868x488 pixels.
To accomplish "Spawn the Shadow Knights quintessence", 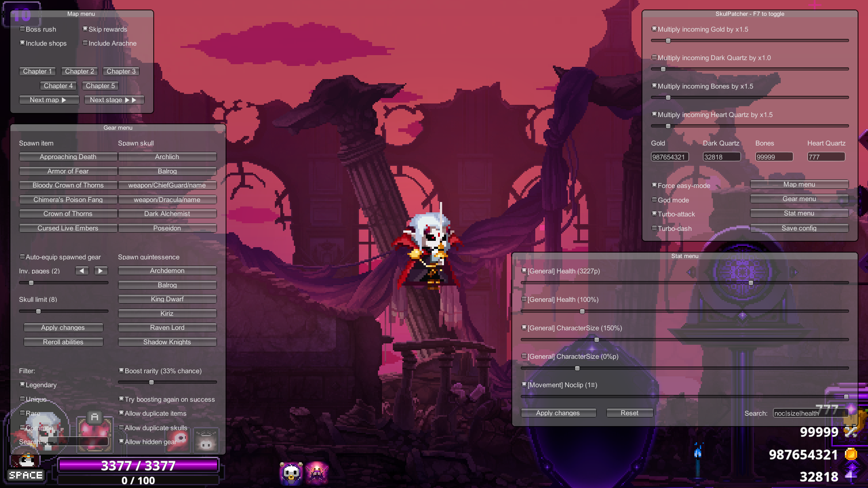I will 167,342.
